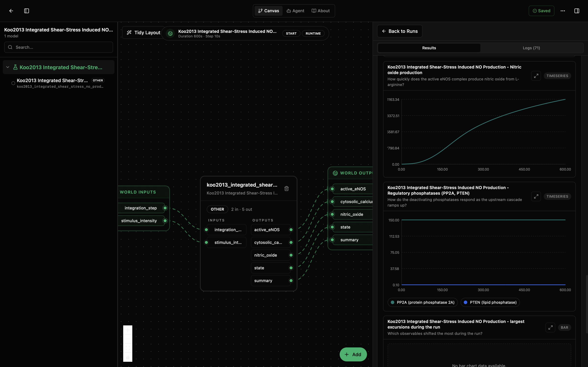Focus the Search models input field
Viewport: 588px width, 367px height.
(x=59, y=47)
